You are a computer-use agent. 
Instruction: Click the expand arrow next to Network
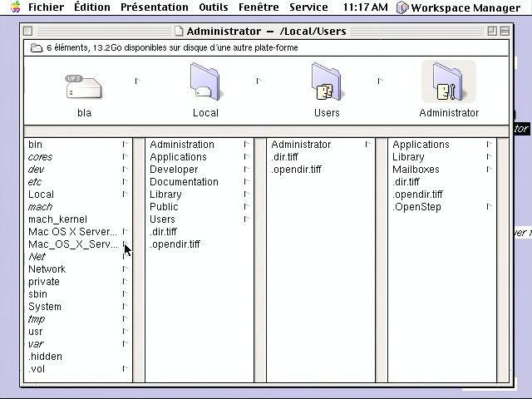pos(126,269)
